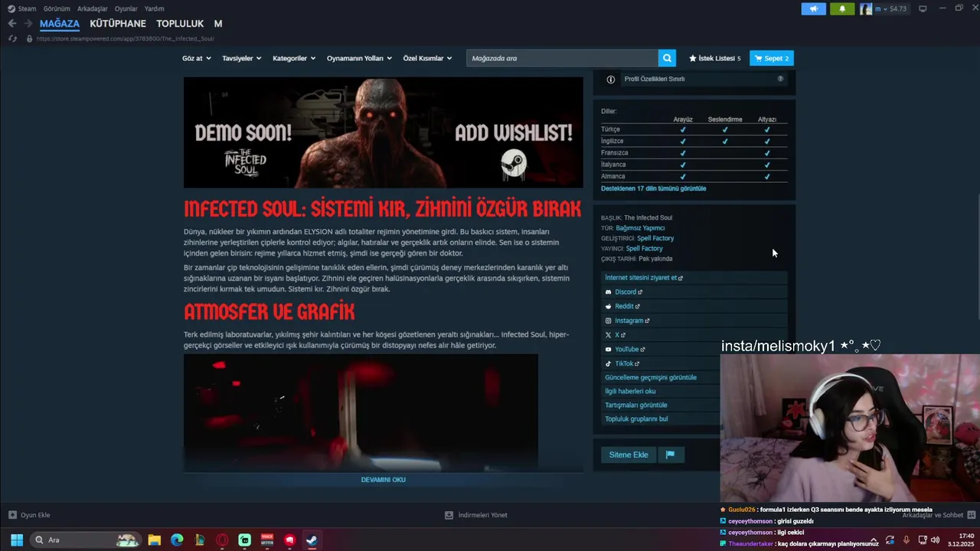Expand the Özel Kısımlar dropdown

427,58
